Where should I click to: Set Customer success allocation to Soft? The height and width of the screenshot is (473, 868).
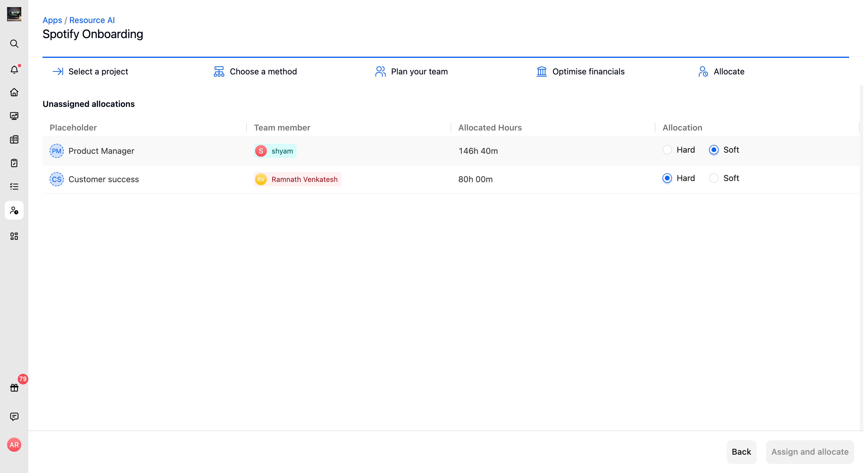point(714,178)
